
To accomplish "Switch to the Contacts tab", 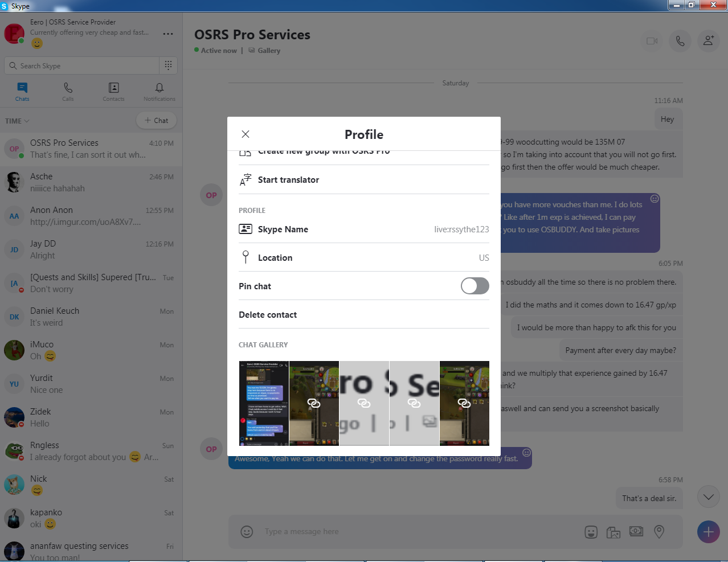I will (113, 92).
